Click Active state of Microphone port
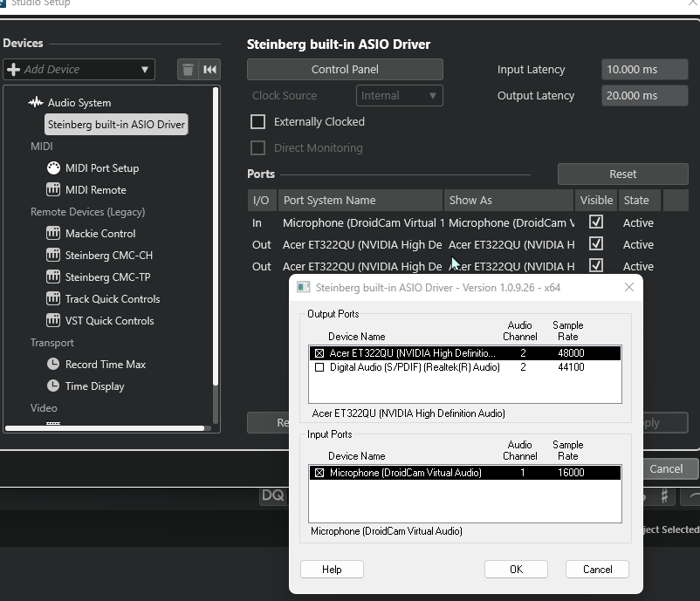Image resolution: width=700 pixels, height=601 pixels. [x=638, y=222]
